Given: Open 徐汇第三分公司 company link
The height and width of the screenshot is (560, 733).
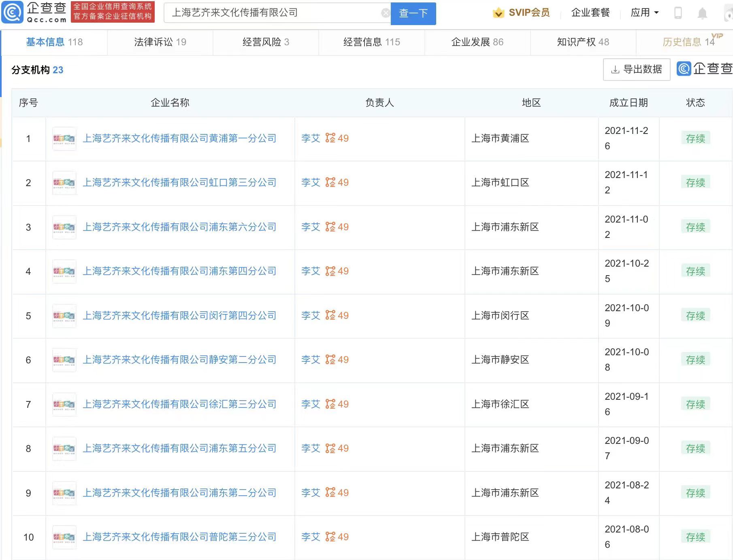Looking at the screenshot, I should coord(179,404).
